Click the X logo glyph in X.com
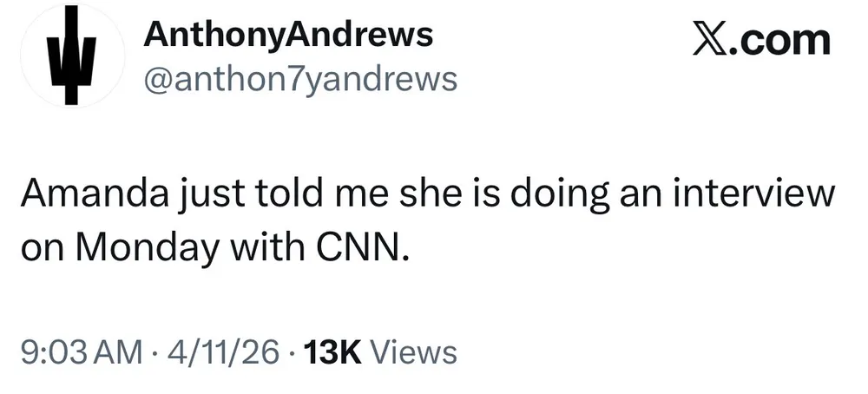This screenshot has width=868, height=394. (x=711, y=40)
